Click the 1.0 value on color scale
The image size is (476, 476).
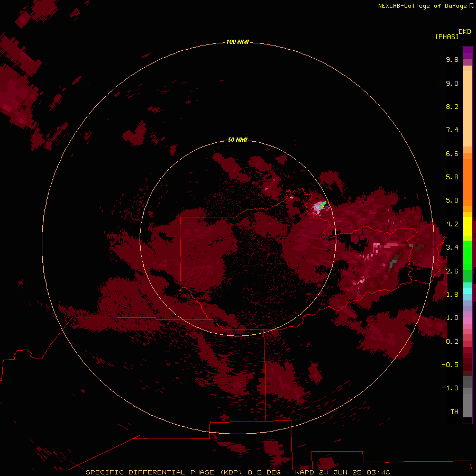[452, 318]
